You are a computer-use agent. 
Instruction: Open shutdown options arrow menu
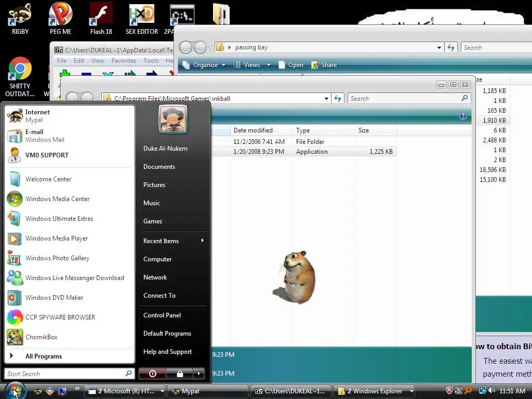199,374
